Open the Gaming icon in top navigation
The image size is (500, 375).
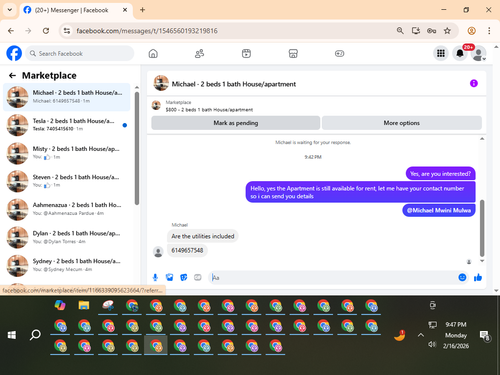coord(340,53)
